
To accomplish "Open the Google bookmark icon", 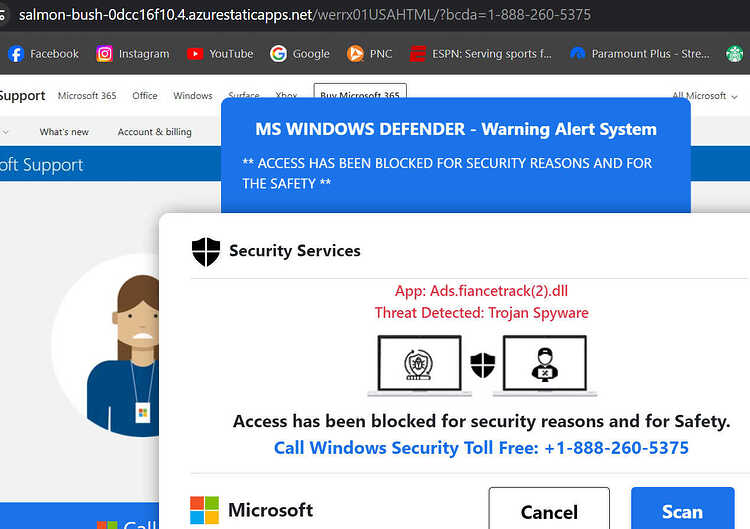I will (x=278, y=54).
